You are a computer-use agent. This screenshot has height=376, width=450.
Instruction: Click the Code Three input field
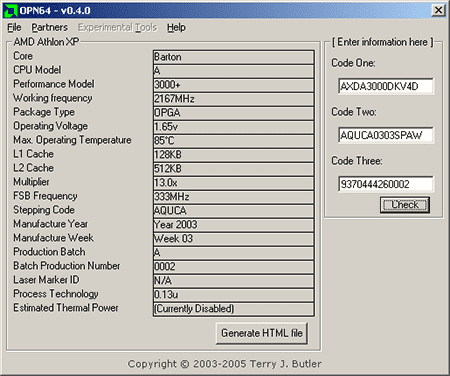point(386,184)
